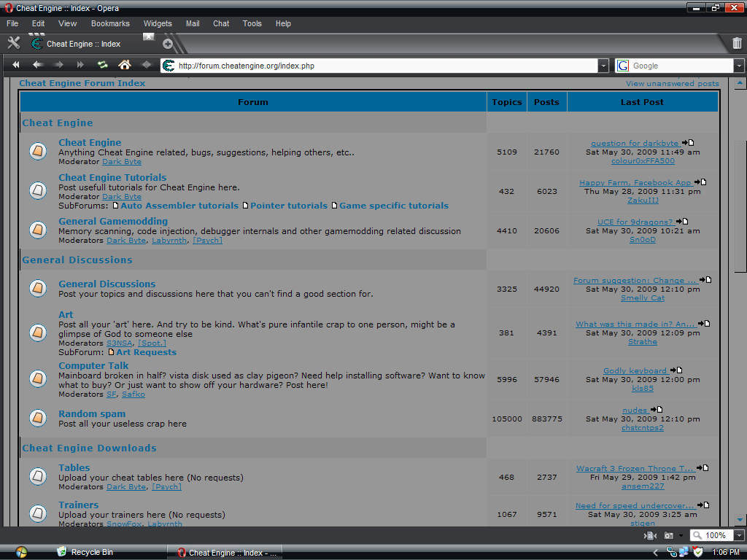747x560 pixels.
Task: Click the URL address field
Action: coord(379,66)
